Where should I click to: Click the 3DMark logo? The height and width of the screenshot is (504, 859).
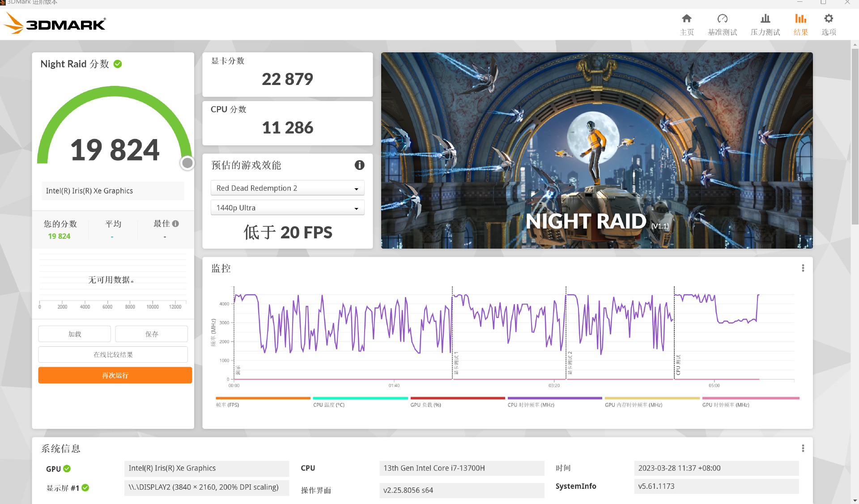(55, 23)
